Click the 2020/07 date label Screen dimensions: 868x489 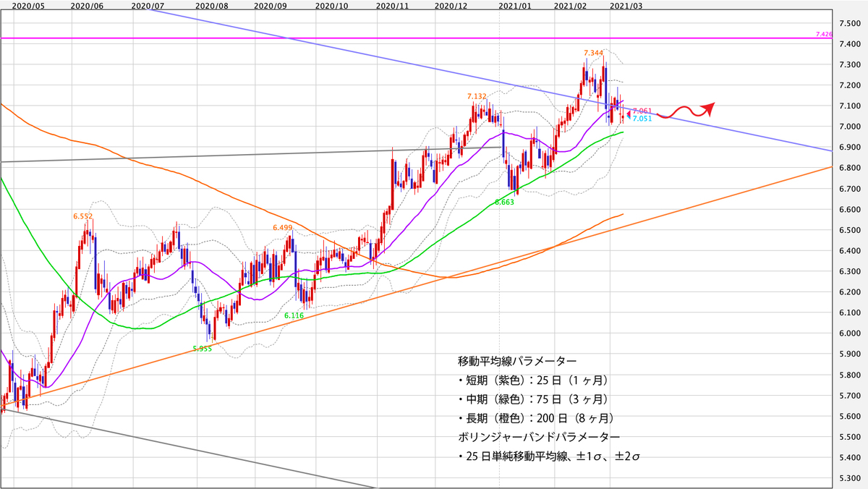pyautogui.click(x=148, y=4)
